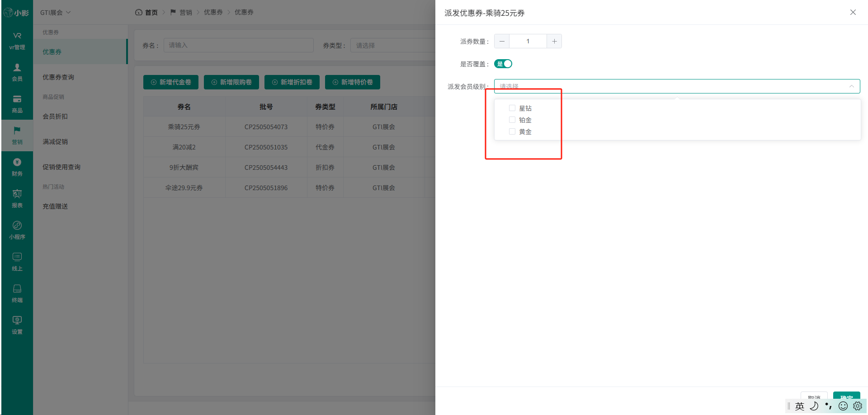Open the 会员 sidebar icon

[17, 72]
